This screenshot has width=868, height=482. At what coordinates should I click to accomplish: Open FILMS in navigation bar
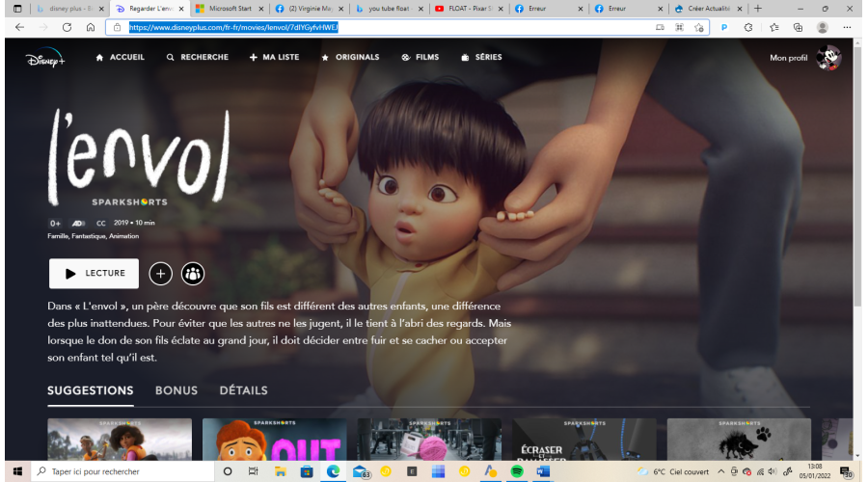pyautogui.click(x=420, y=57)
